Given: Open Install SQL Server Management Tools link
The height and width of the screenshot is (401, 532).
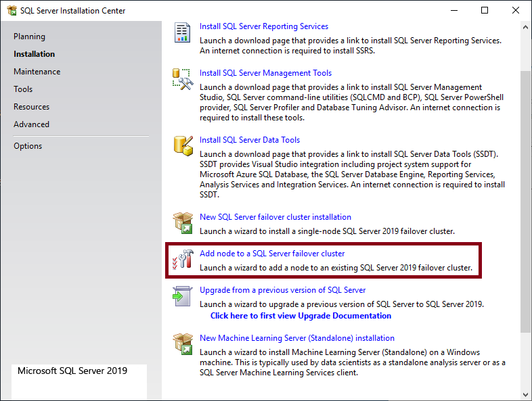Looking at the screenshot, I should coord(265,73).
